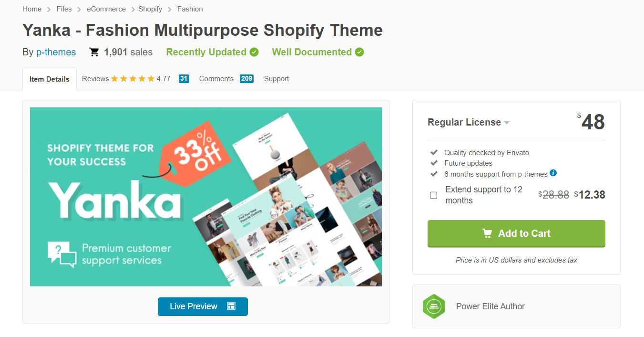
Task: Click the cart icon inside Add to Cart
Action: click(487, 233)
